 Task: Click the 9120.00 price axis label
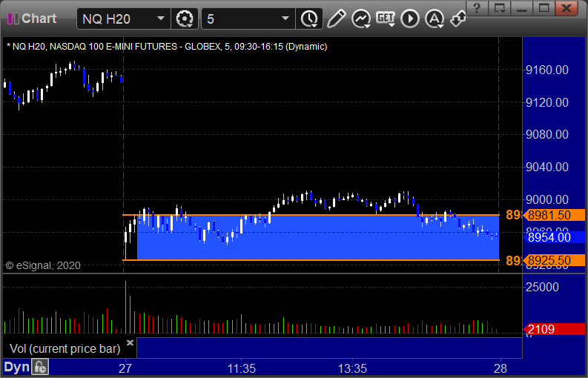[x=547, y=102]
